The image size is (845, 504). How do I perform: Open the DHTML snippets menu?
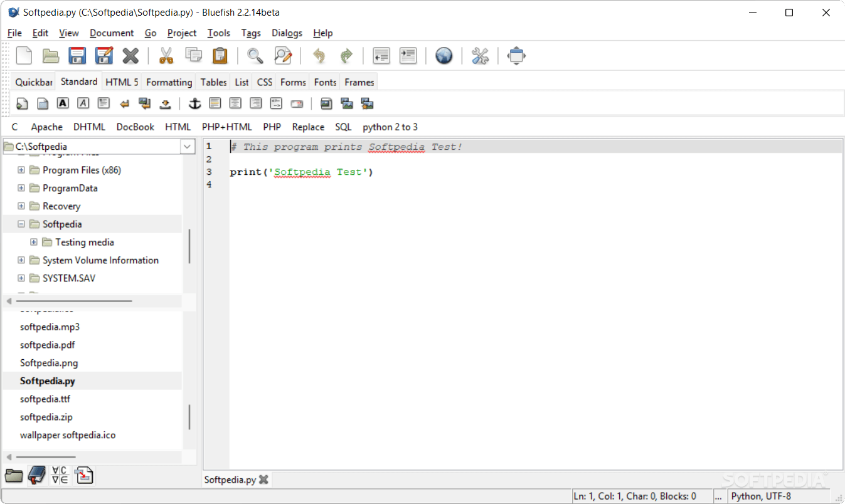coord(90,127)
